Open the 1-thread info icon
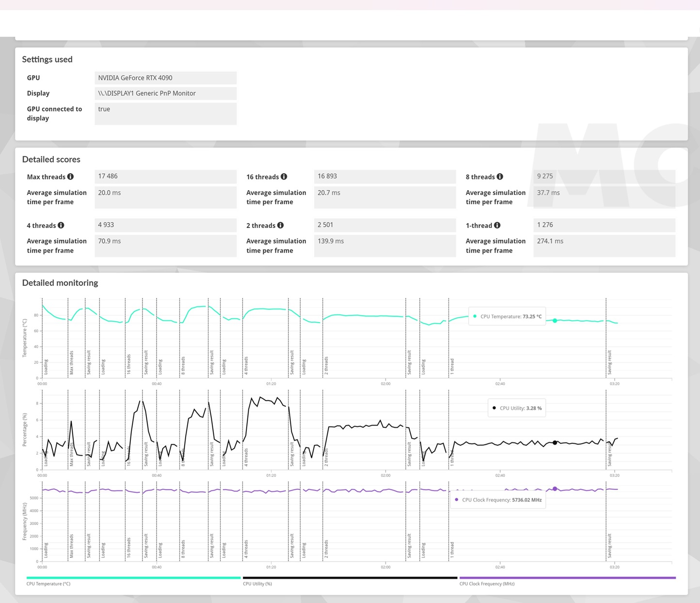This screenshot has width=700, height=603. pyautogui.click(x=497, y=225)
